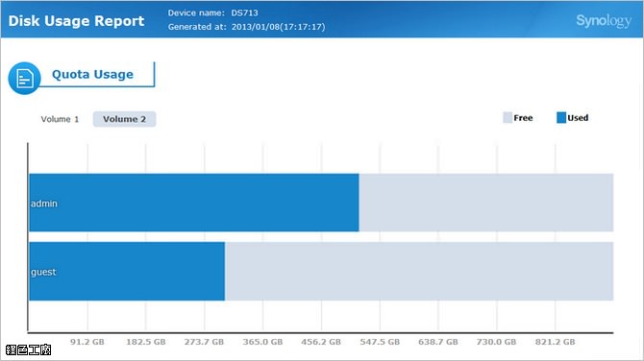
Task: Select the Volume 2 tab
Action: [124, 119]
